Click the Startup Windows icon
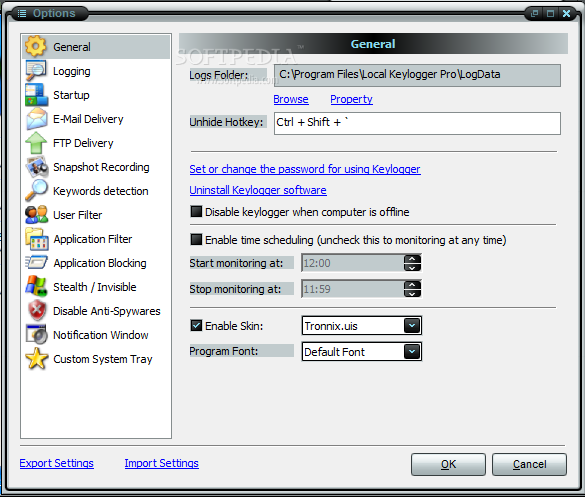The height and width of the screenshot is (497, 585). tap(36, 95)
